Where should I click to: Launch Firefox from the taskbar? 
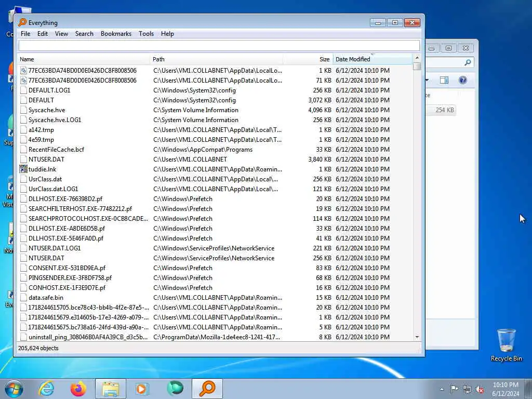coord(78,389)
